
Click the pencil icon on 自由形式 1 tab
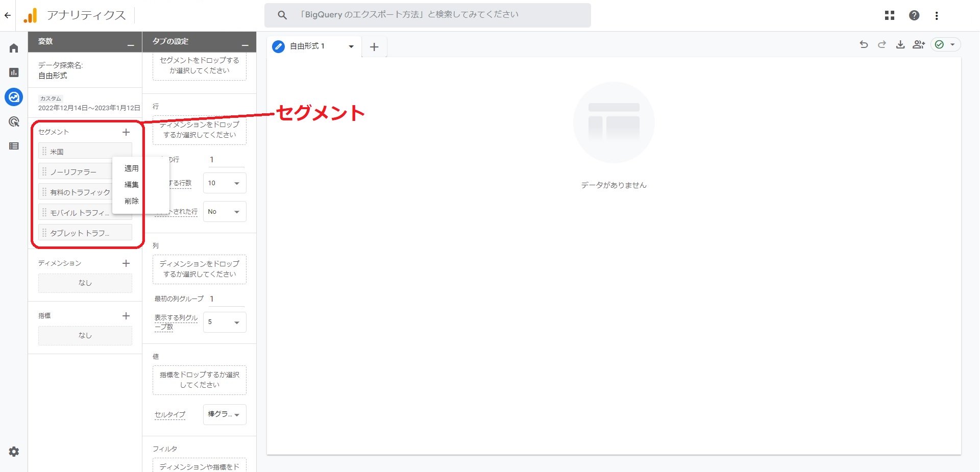tap(278, 46)
